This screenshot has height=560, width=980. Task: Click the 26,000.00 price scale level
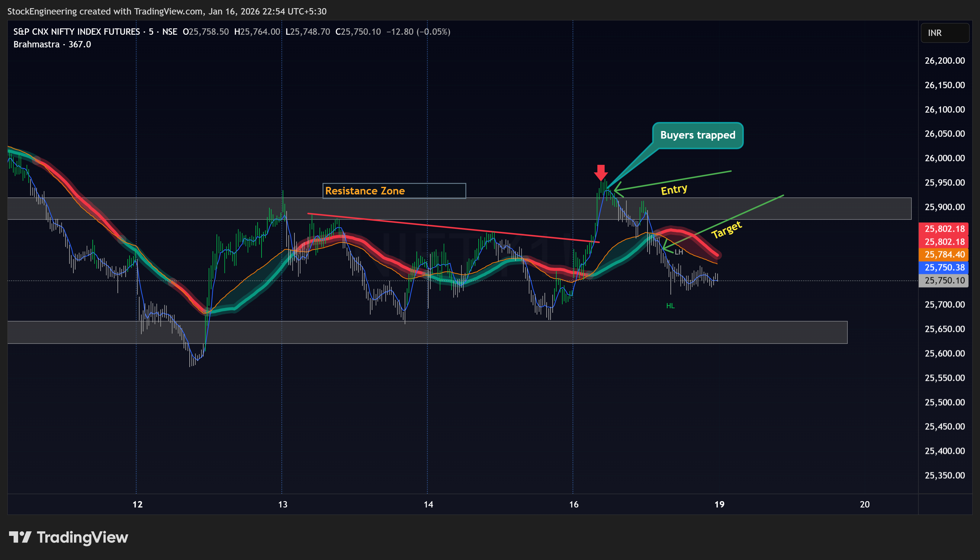[944, 158]
